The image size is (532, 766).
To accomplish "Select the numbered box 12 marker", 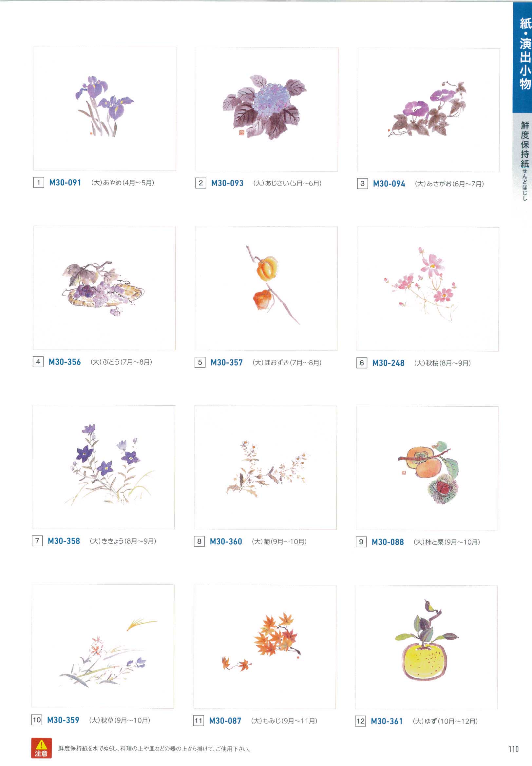I will click(x=360, y=721).
